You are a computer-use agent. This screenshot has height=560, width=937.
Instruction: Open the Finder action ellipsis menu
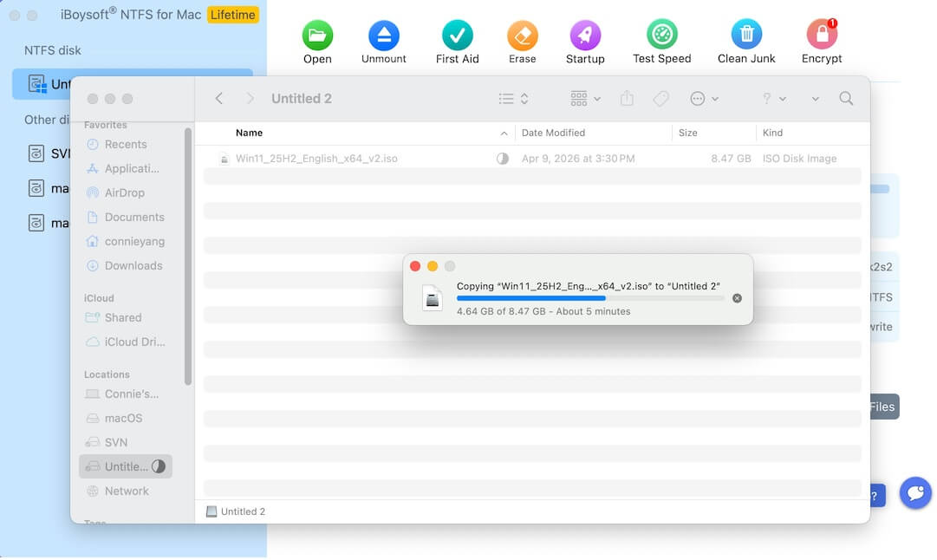coord(704,99)
